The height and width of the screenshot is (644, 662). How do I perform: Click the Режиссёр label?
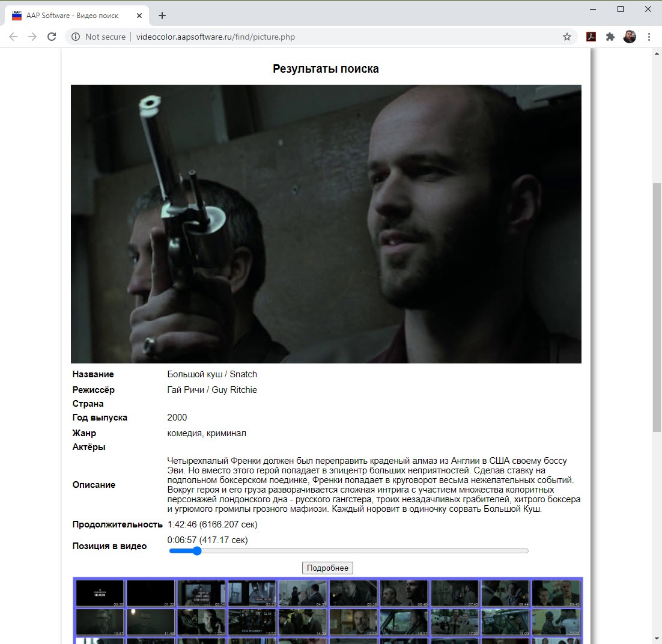(93, 390)
